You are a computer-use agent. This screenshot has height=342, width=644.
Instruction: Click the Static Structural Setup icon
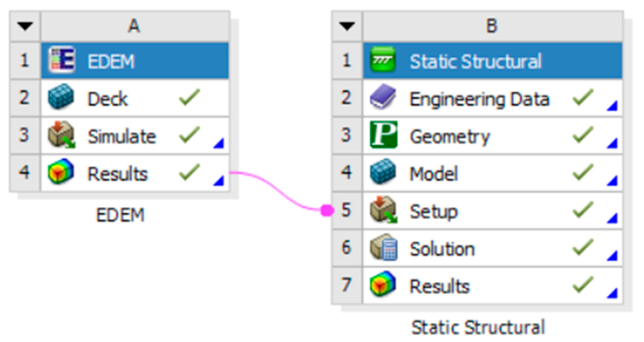coord(383,210)
